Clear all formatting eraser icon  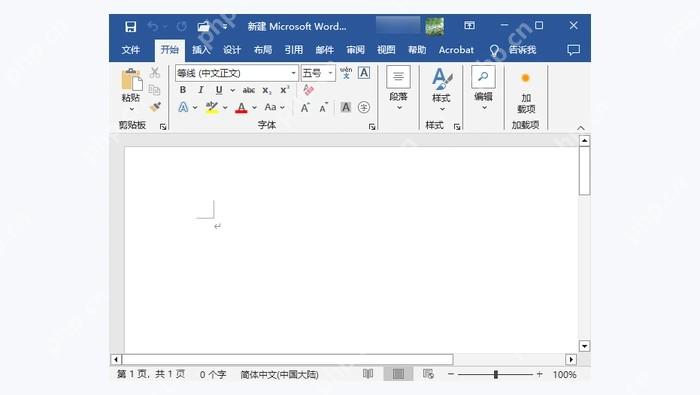coord(308,90)
